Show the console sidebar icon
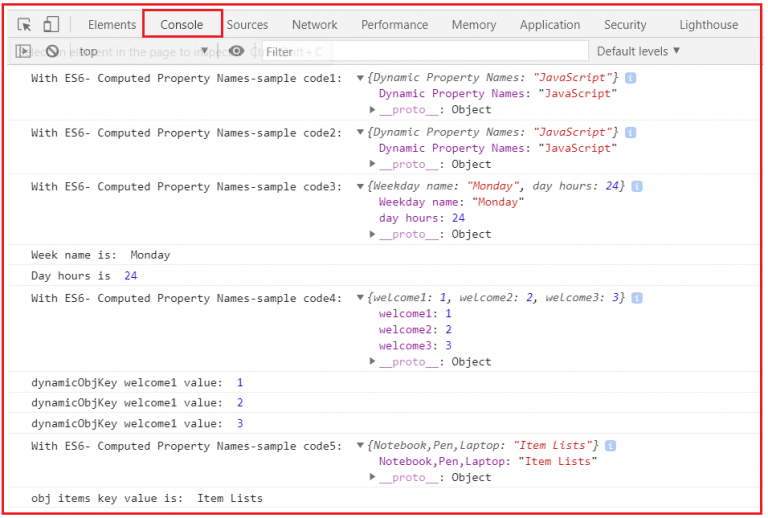 click(x=23, y=51)
